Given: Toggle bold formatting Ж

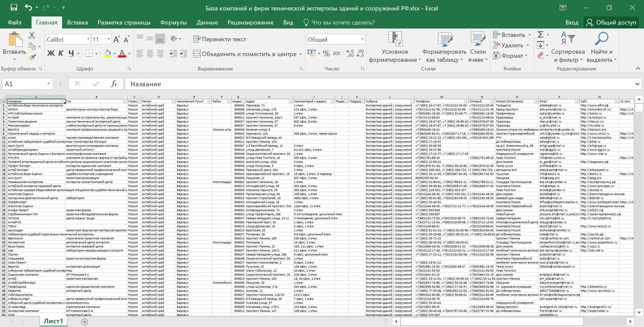Looking at the screenshot, I should pos(51,53).
